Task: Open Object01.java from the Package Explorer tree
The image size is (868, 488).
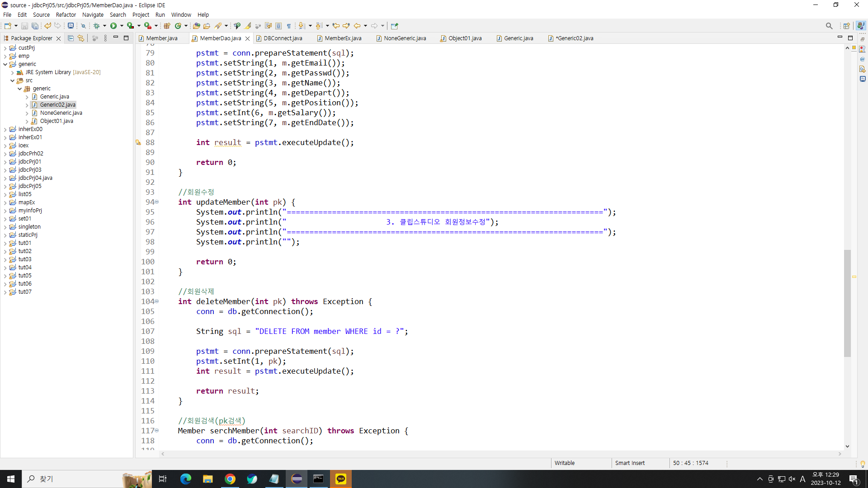Action: tap(57, 121)
